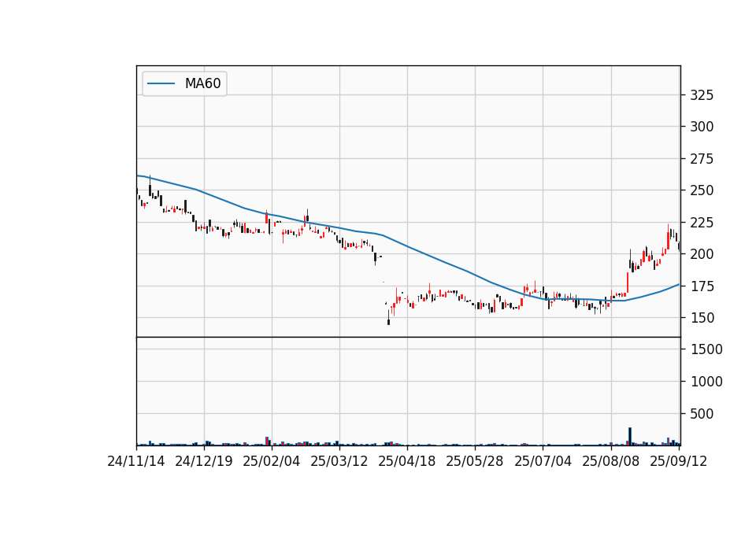756x543 pixels.
Task: Click the lowest black candlestick near 145
Action: click(388, 318)
